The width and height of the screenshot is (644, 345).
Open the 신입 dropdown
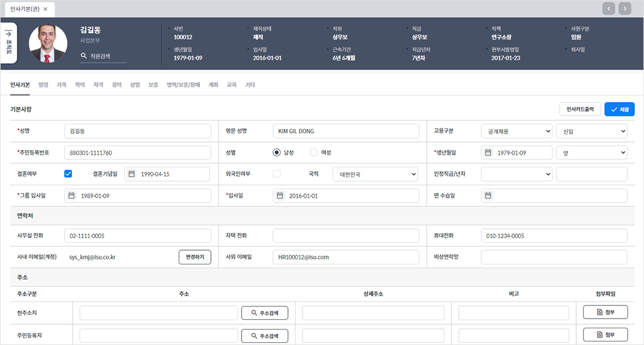(592, 131)
